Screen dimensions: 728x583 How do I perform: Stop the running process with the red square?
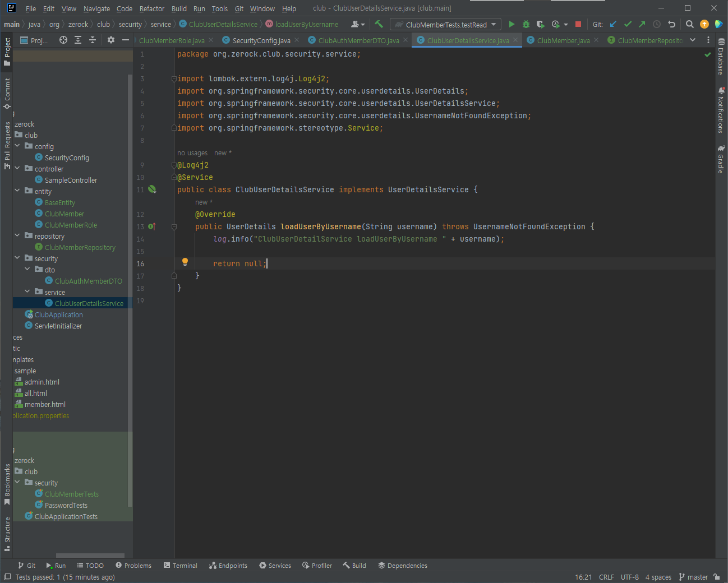(578, 24)
